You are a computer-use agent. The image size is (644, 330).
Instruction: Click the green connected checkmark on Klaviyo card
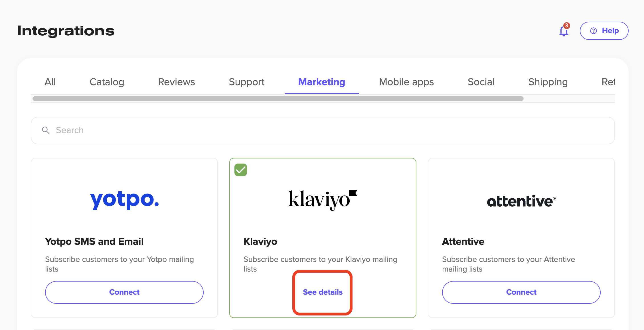click(x=241, y=170)
